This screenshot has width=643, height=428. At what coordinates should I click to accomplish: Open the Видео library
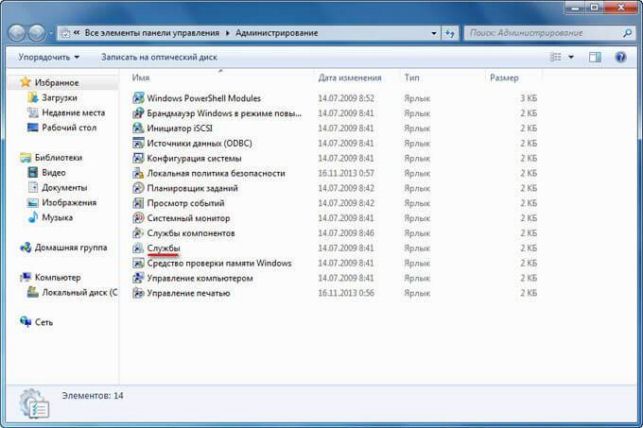54,173
